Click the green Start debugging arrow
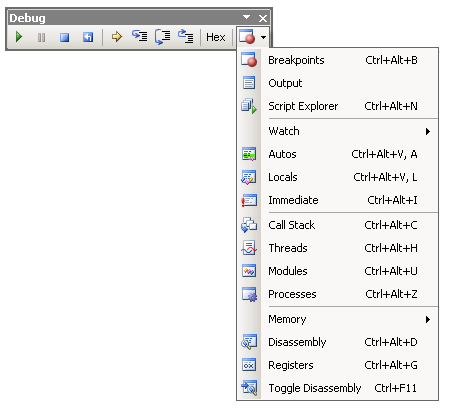450x410 pixels. pos(19,37)
